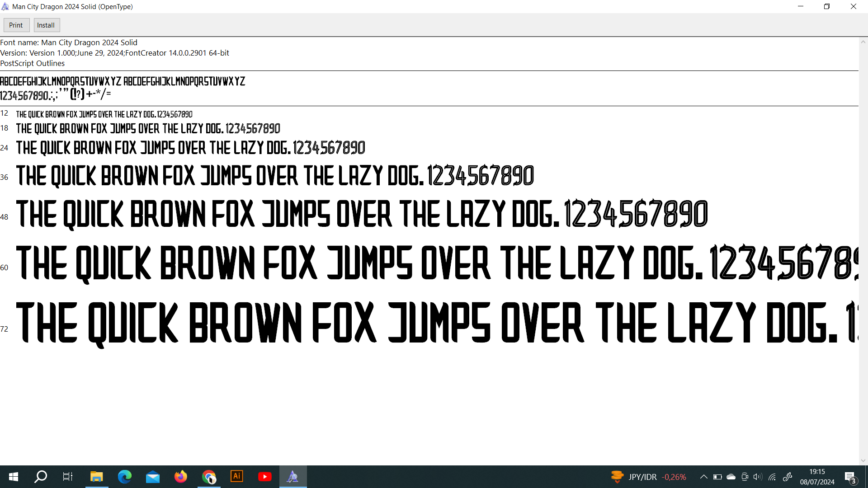Click the Print button
Viewport: 868px width, 488px height.
(x=16, y=25)
